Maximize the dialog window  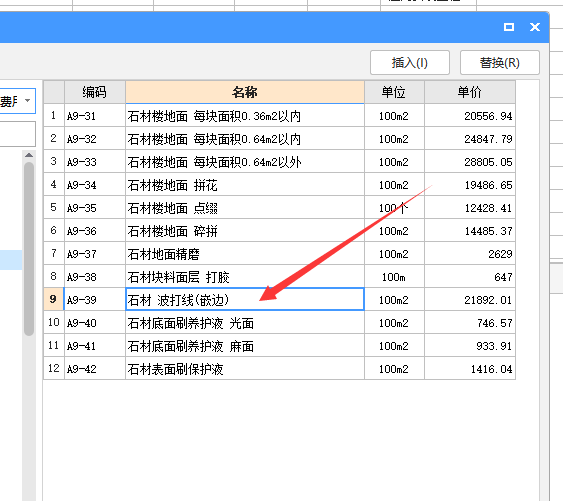pyautogui.click(x=509, y=27)
